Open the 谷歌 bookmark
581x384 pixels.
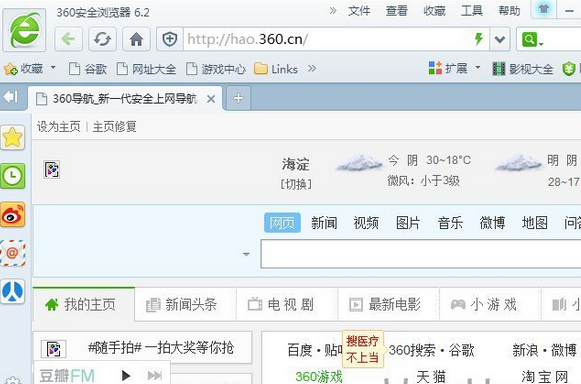(88, 69)
